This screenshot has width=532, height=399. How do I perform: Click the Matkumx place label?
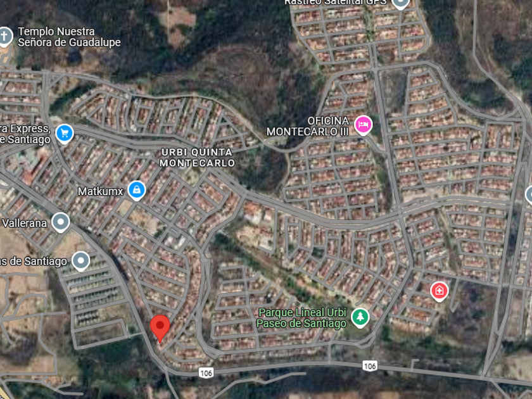[101, 191]
